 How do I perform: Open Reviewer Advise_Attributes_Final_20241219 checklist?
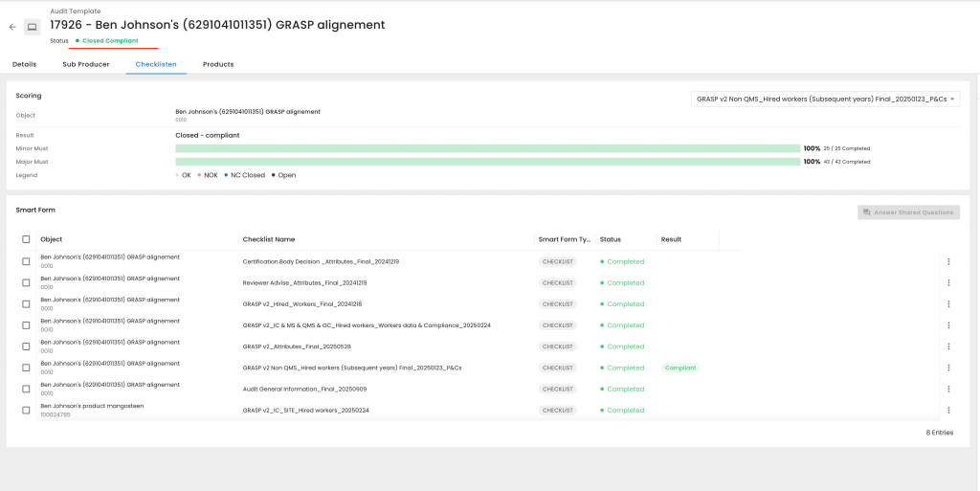coord(304,283)
